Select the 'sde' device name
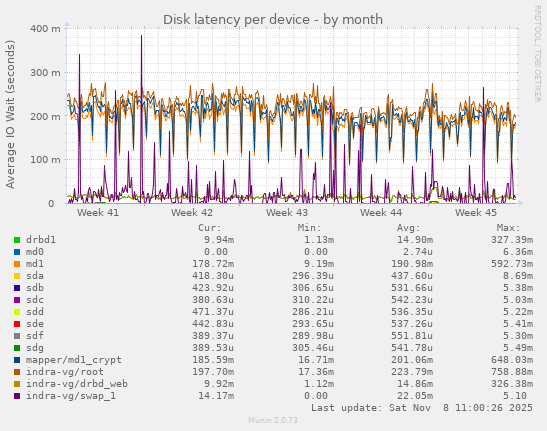 click(x=35, y=324)
